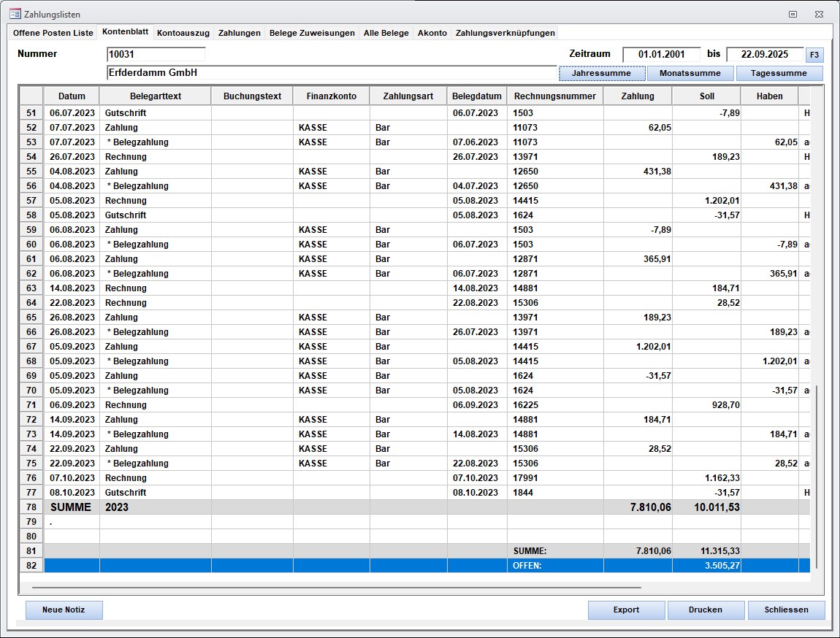Open the Zahlungsverknüpfungen tab
Image resolution: width=840 pixels, height=638 pixels.
click(505, 33)
